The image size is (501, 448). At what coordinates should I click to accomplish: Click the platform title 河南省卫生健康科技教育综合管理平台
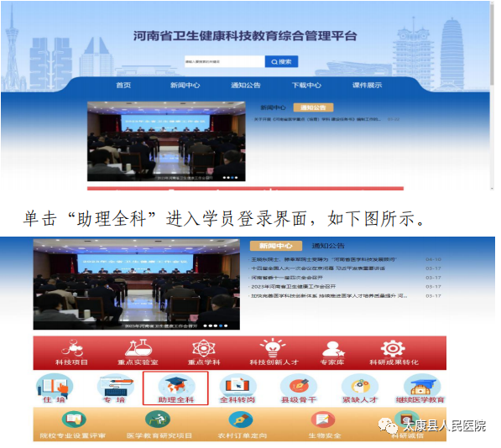click(245, 36)
